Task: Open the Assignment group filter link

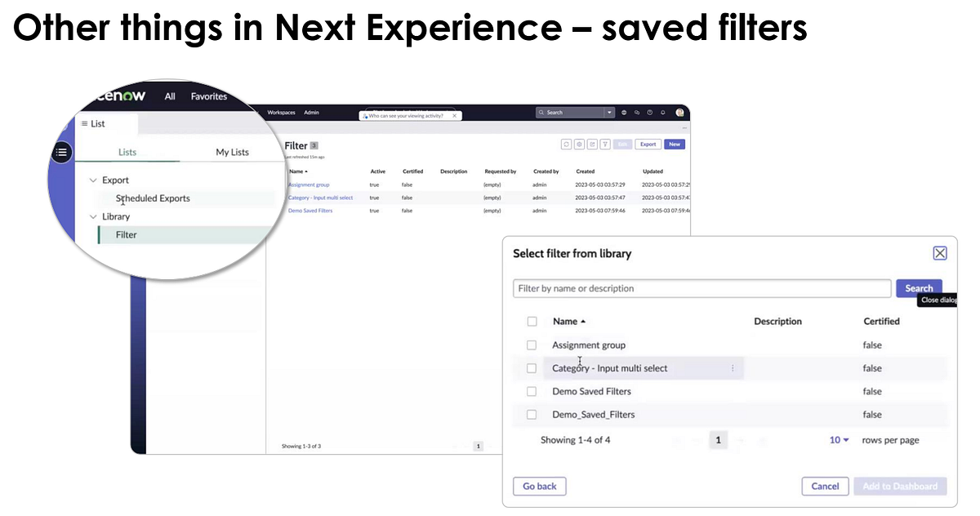Action: pos(309,185)
